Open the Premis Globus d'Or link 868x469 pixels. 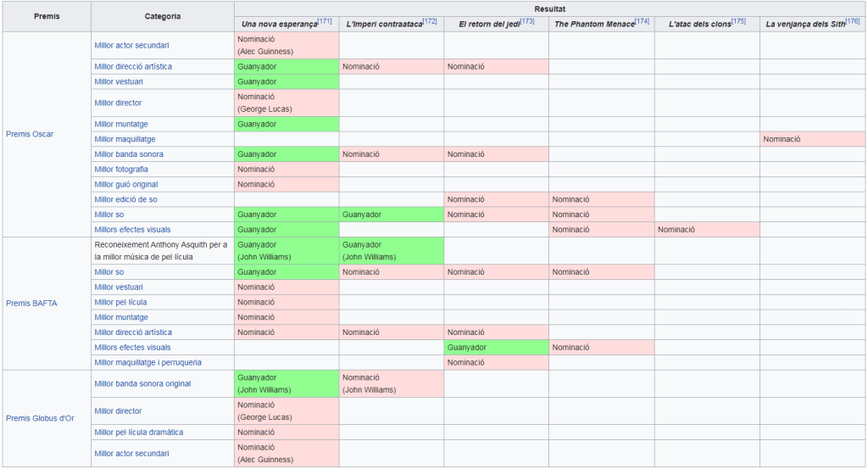coord(40,418)
